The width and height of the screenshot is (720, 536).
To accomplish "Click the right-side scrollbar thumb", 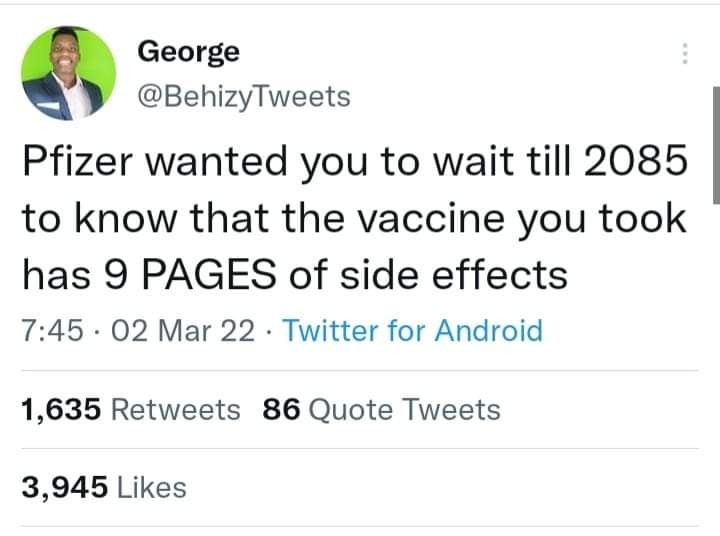I will (x=715, y=145).
